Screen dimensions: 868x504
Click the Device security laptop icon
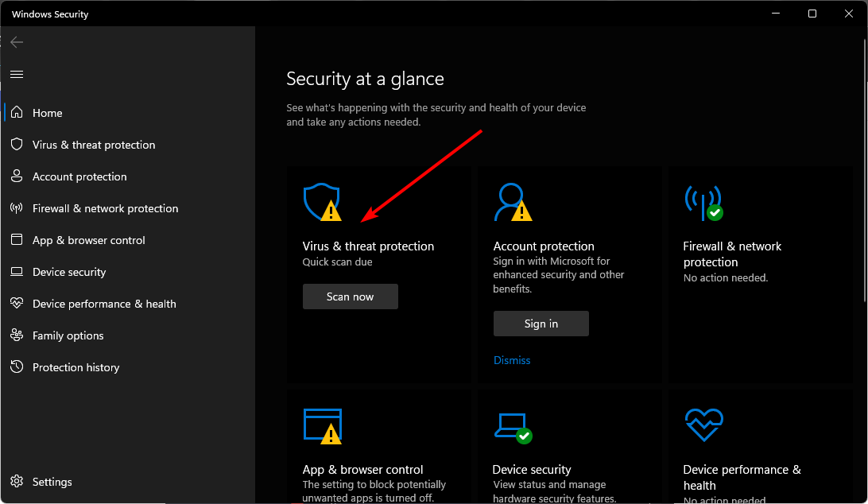coord(513,425)
